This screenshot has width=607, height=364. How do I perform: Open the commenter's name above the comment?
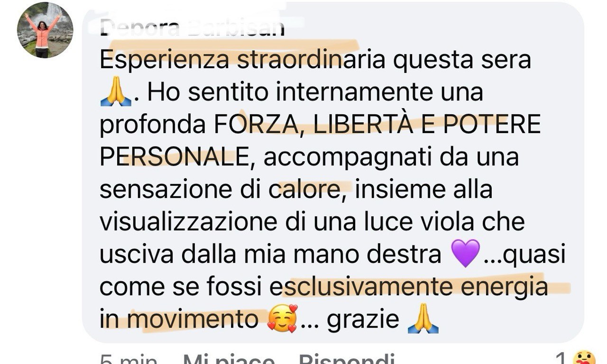point(192,28)
